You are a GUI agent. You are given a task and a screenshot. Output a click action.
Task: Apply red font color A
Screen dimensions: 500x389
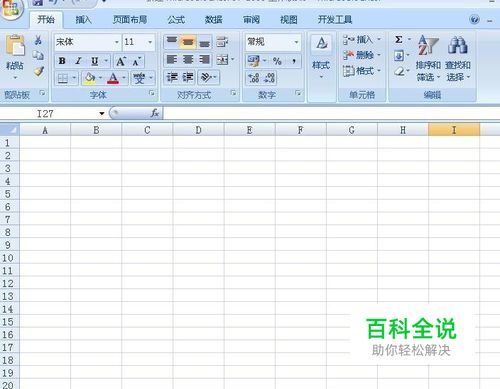point(113,78)
